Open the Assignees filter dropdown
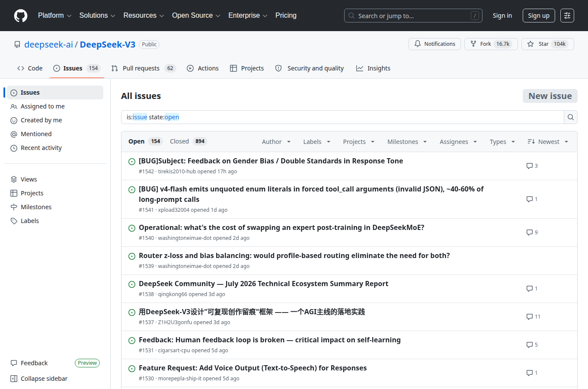 click(458, 142)
